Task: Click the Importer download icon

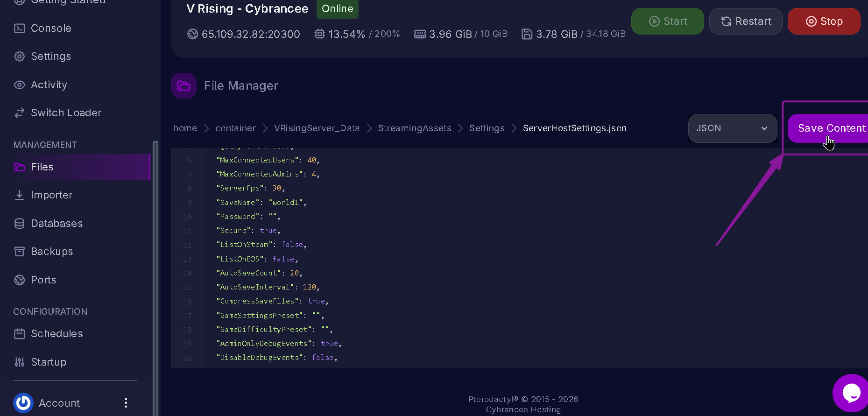Action: [x=19, y=195]
